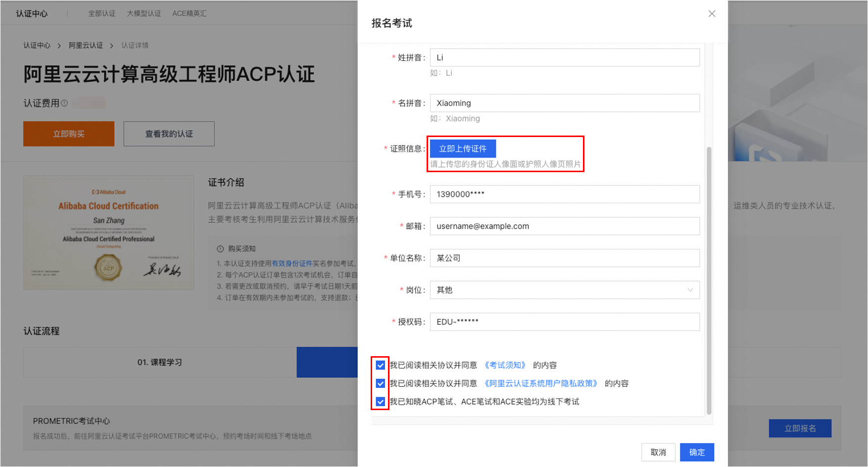This screenshot has height=467, width=868.
Task: Expand the 岗位 dropdown arrow
Action: 690,290
